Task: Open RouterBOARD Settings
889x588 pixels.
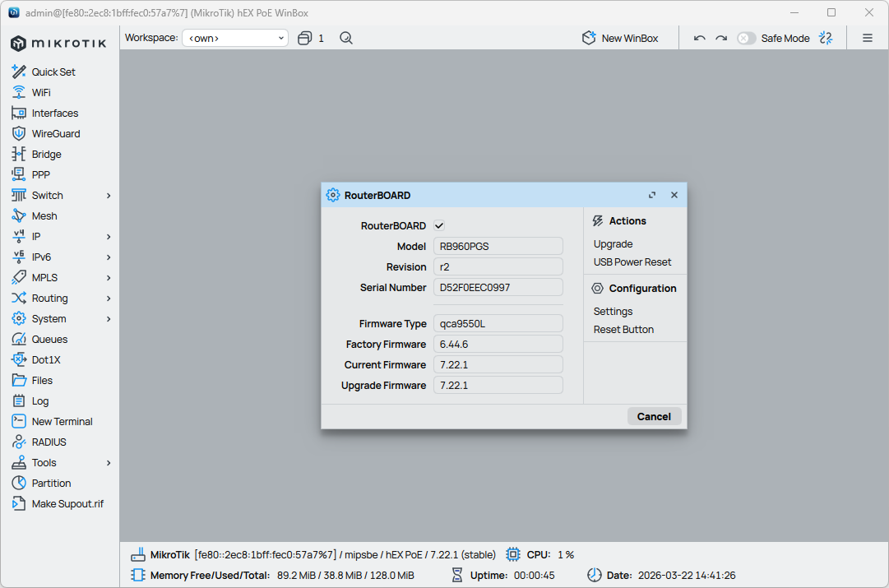Action: (x=613, y=312)
